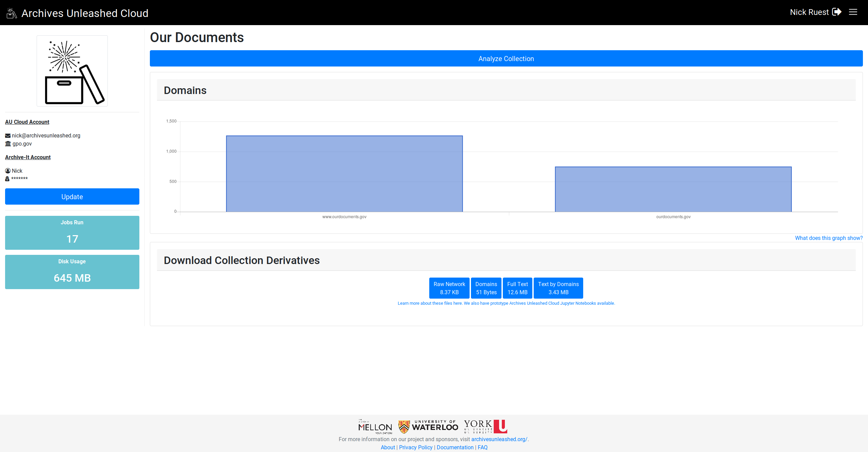Click the Archive-It Account heading
This screenshot has height=452, width=868.
click(x=28, y=157)
